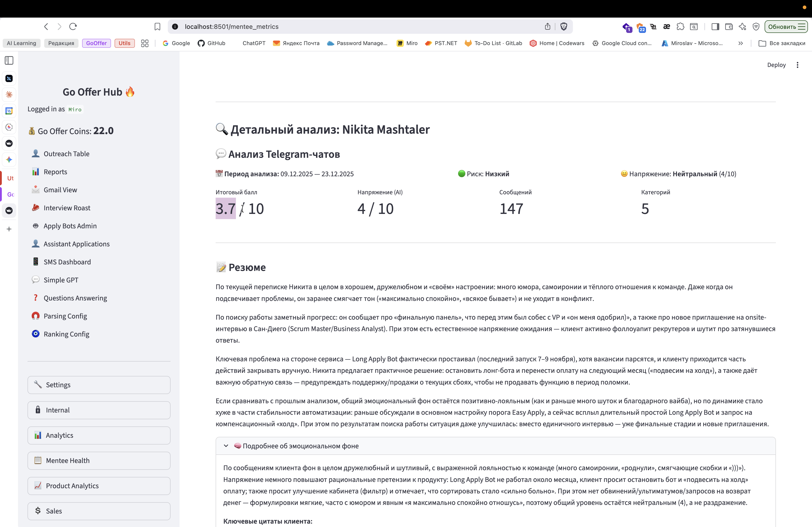Open Interview Roast page in sidebar
812x527 pixels.
click(67, 208)
